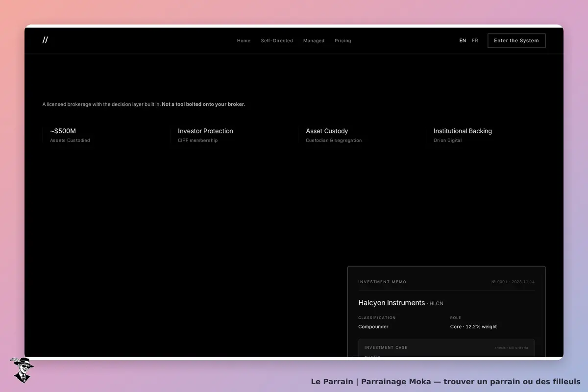Select the memo number Nº 0001 date

(513, 282)
